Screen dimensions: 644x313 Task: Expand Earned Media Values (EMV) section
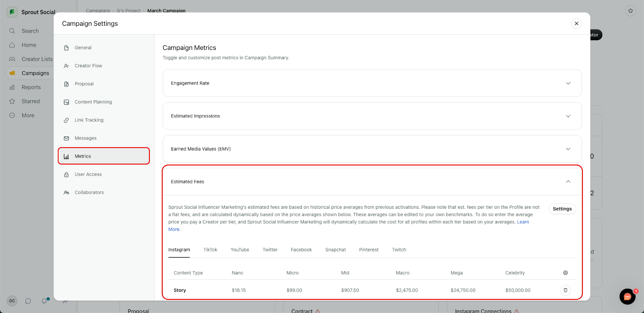coord(372,149)
